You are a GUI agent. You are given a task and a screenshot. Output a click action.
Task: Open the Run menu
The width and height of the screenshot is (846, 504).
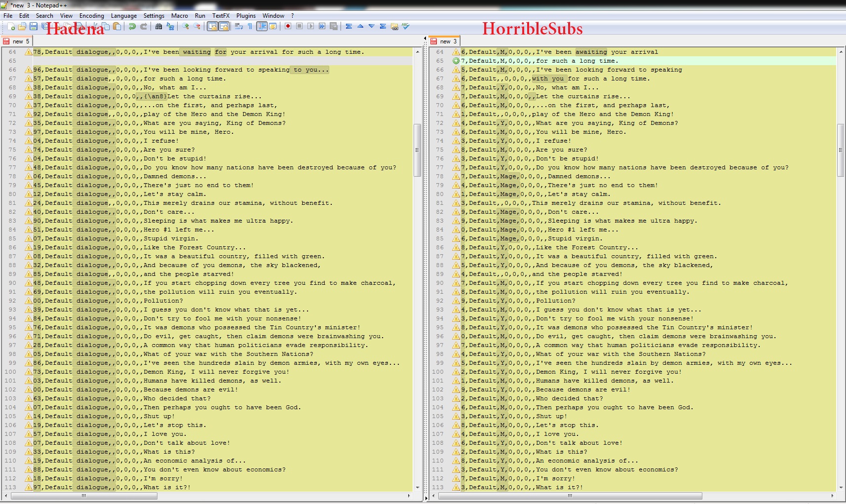pyautogui.click(x=200, y=16)
